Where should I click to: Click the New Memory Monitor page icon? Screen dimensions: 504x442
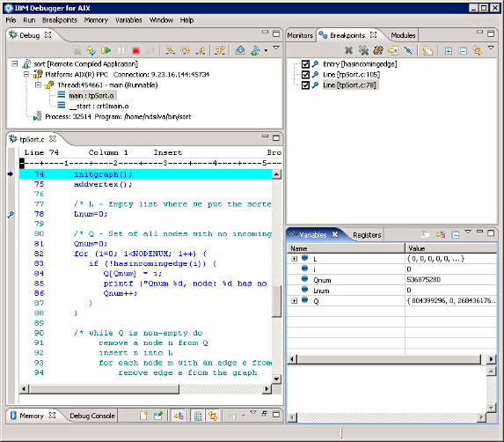point(143,416)
